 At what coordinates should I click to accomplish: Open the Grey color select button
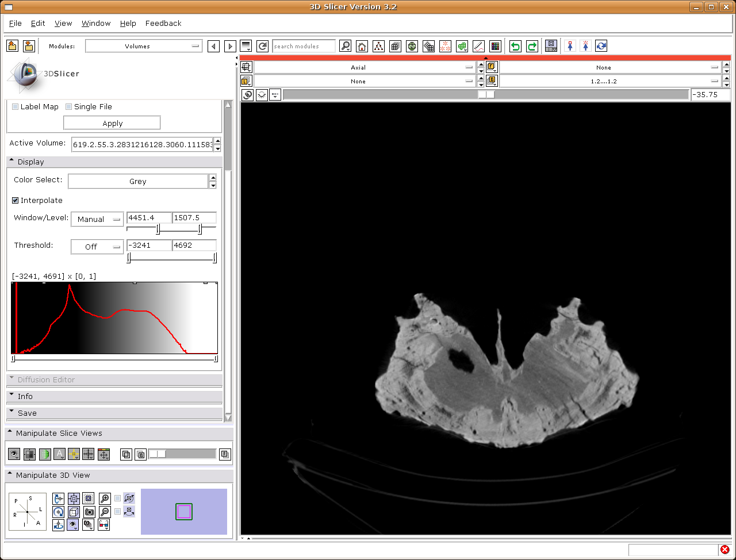click(137, 181)
